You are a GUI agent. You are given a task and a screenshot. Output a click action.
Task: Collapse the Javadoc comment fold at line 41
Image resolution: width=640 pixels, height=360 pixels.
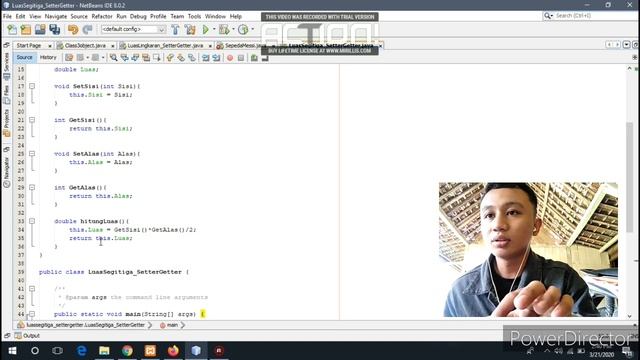(x=32, y=289)
